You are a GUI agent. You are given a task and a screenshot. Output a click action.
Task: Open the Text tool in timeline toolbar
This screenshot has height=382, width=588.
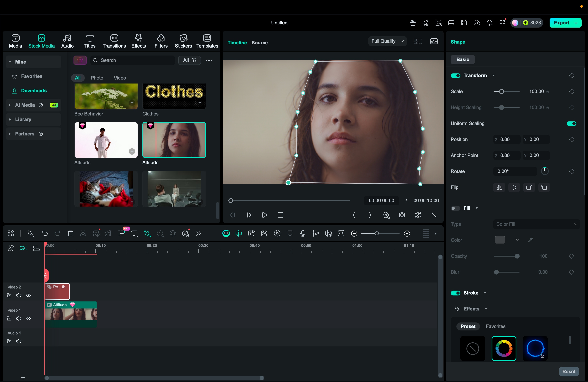point(134,233)
